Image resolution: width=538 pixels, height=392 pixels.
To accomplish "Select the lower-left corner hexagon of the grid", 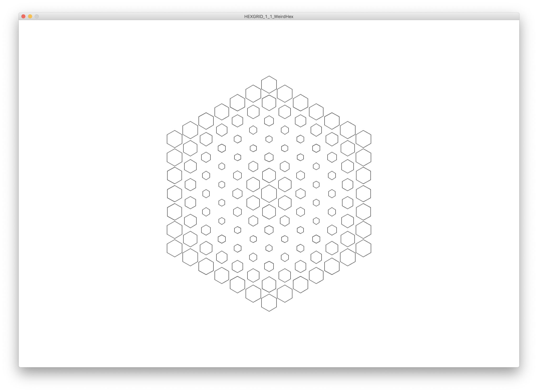I will [174, 248].
